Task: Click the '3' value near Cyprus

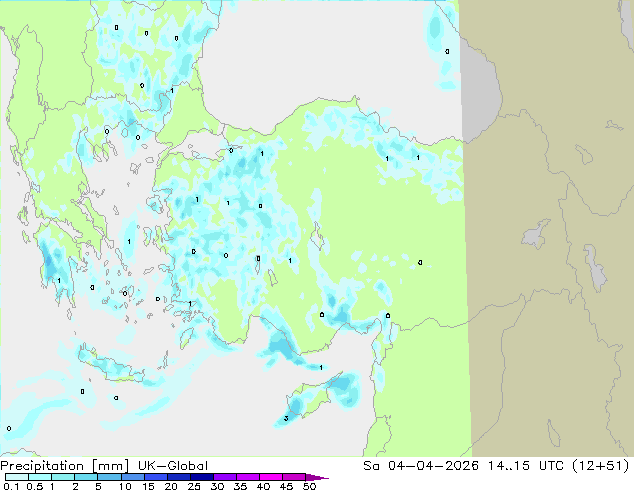Action: tap(286, 418)
